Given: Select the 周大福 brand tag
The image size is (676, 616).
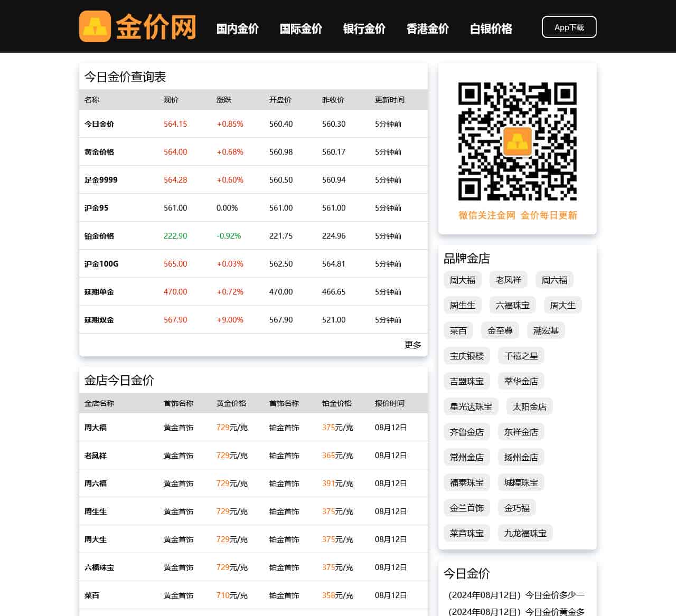Looking at the screenshot, I should pos(463,280).
